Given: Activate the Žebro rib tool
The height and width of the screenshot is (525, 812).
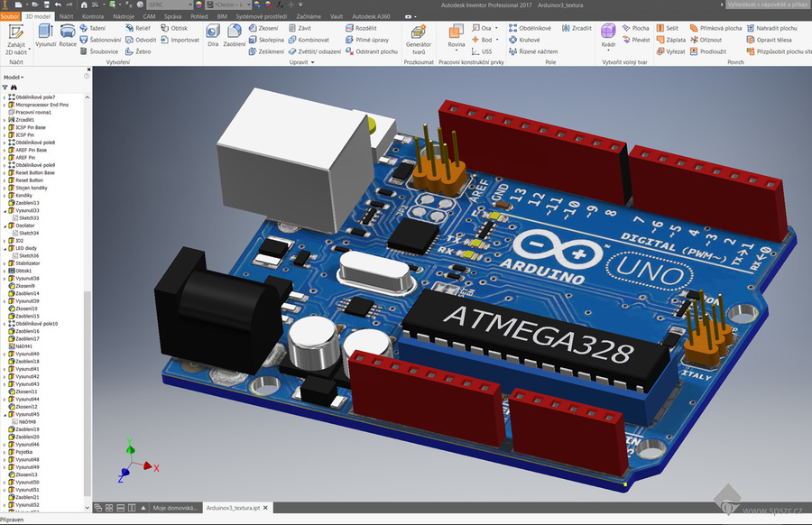Looking at the screenshot, I should coord(138,51).
